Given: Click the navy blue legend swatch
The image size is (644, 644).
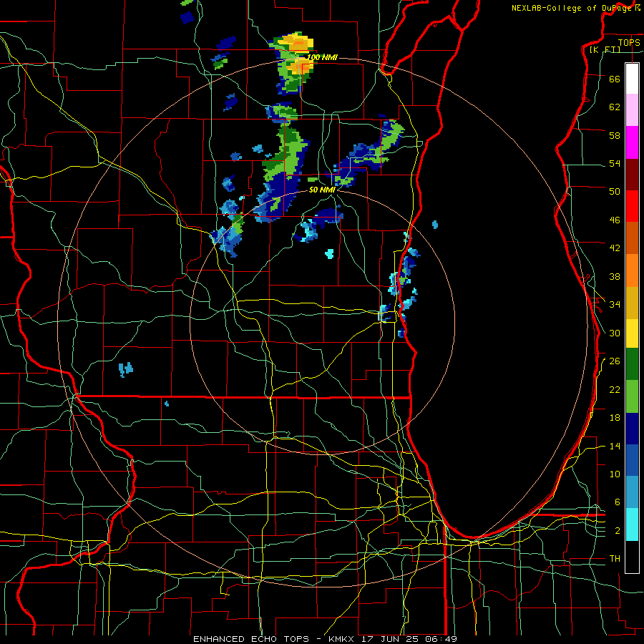Looking at the screenshot, I should tap(632, 429).
